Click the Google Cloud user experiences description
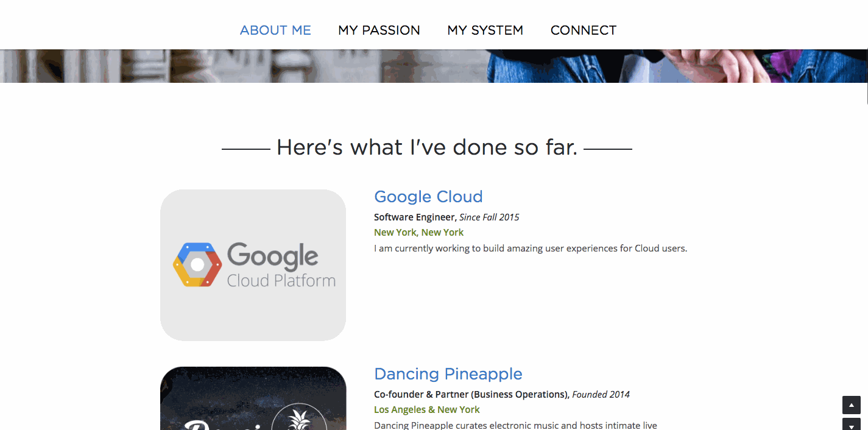The image size is (868, 430). (531, 248)
